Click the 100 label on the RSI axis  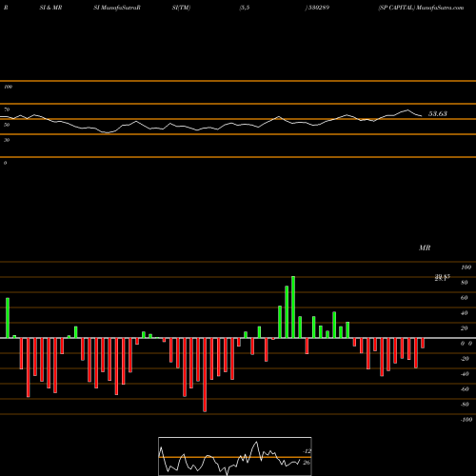[x=8, y=87]
